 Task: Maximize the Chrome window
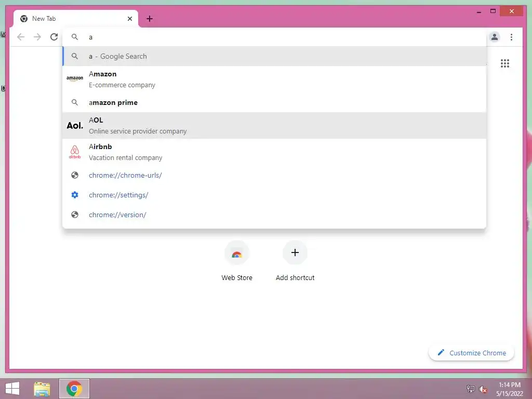493,11
